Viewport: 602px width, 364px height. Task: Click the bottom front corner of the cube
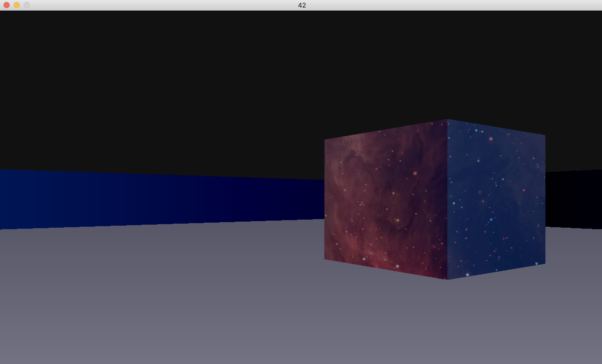tap(447, 279)
